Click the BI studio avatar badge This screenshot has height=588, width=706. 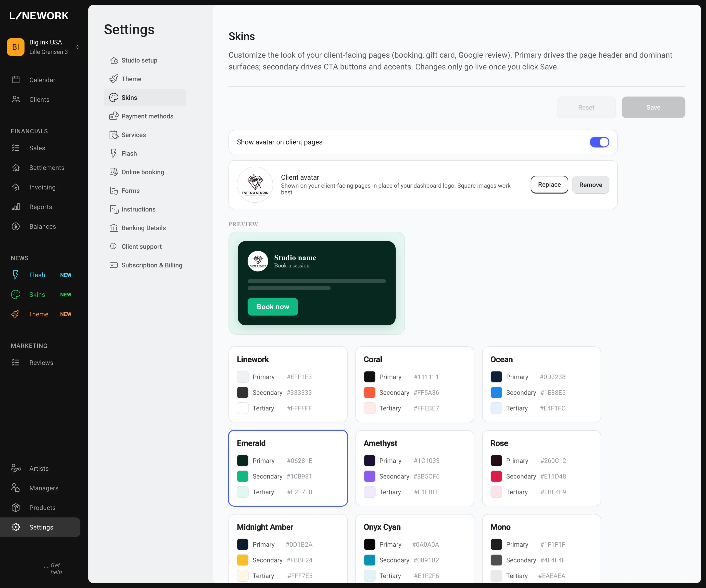[16, 47]
